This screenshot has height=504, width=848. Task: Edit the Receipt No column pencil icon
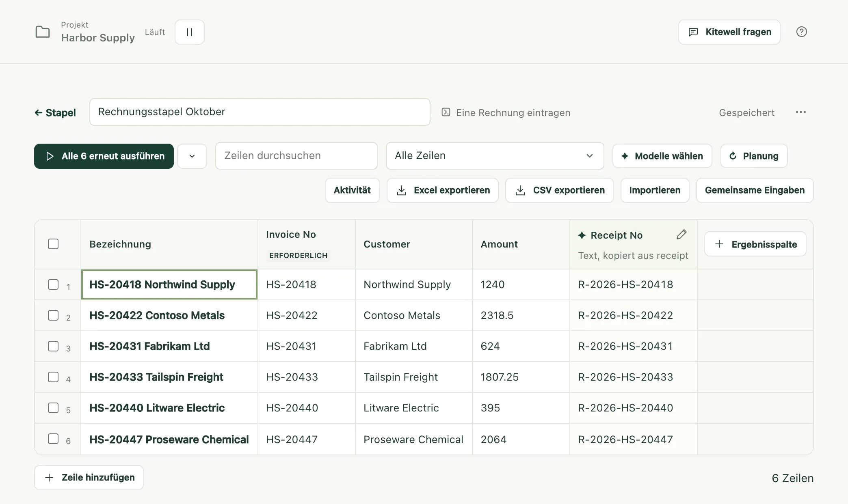[x=681, y=235]
